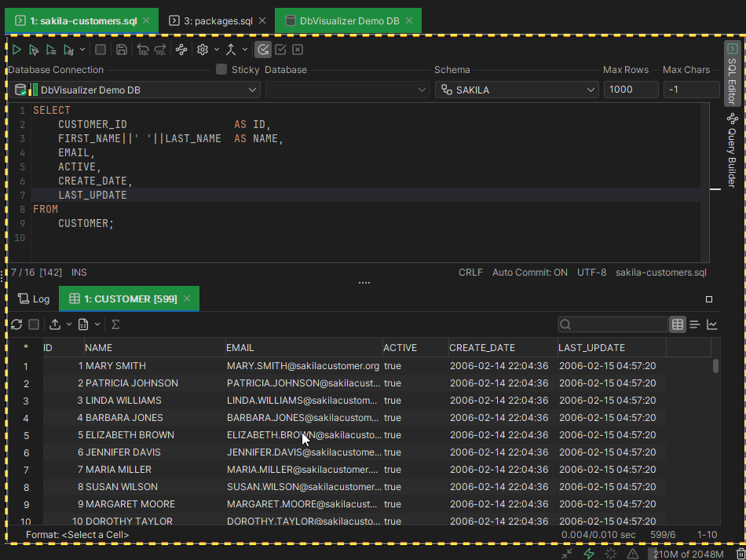Open Query Builder from right sidebar
Image resolution: width=746 pixels, height=560 pixels.
pyautogui.click(x=732, y=151)
